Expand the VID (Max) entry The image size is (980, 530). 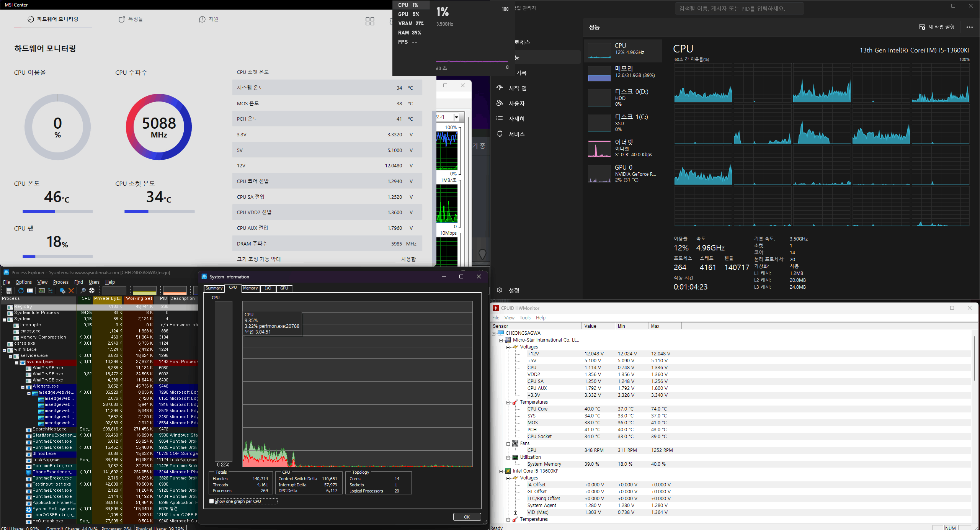coord(515,513)
